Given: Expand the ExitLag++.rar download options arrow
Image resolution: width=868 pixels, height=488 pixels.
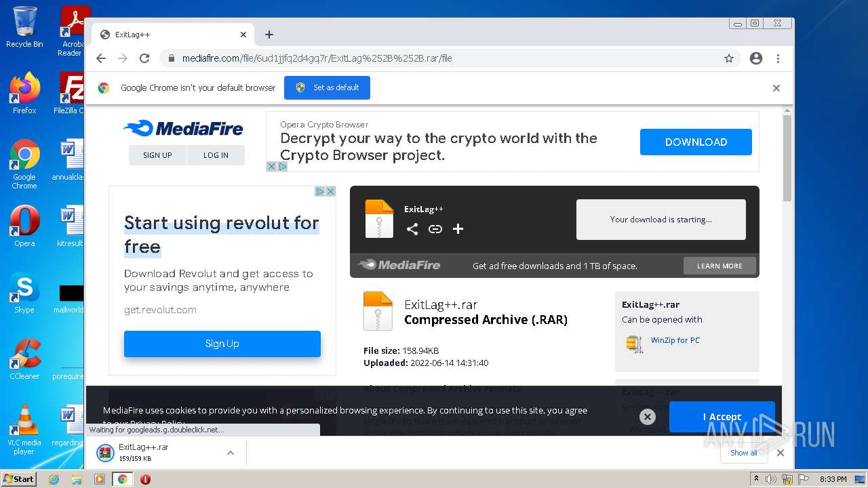Looking at the screenshot, I should 231,453.
